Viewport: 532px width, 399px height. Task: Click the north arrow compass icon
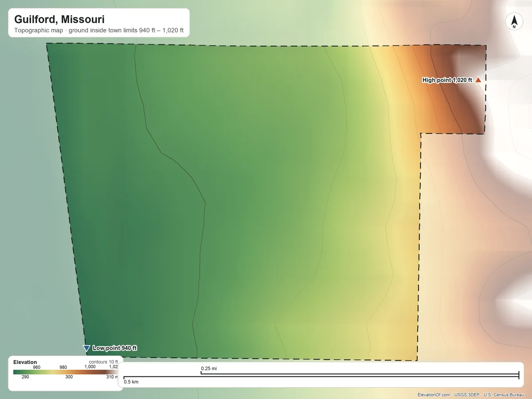pyautogui.click(x=514, y=22)
